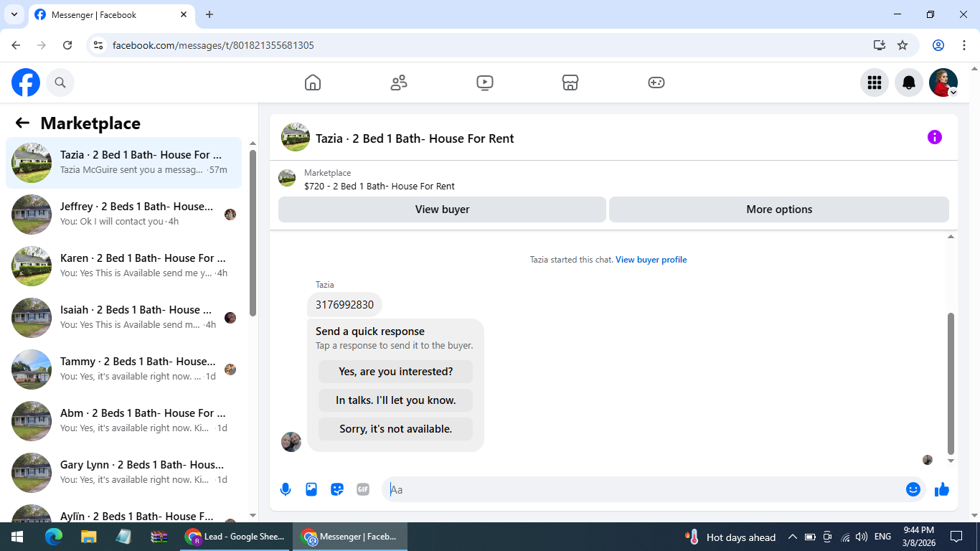Image resolution: width=980 pixels, height=551 pixels.
Task: Open the account profile picture menu
Action: click(x=943, y=83)
